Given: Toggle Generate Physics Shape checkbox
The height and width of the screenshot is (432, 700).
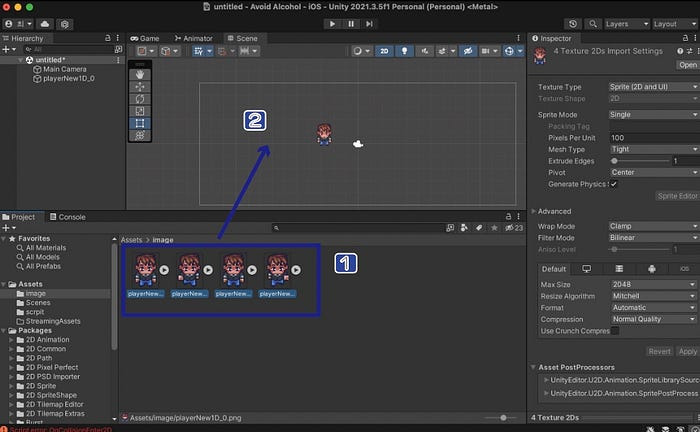Looking at the screenshot, I should point(614,184).
